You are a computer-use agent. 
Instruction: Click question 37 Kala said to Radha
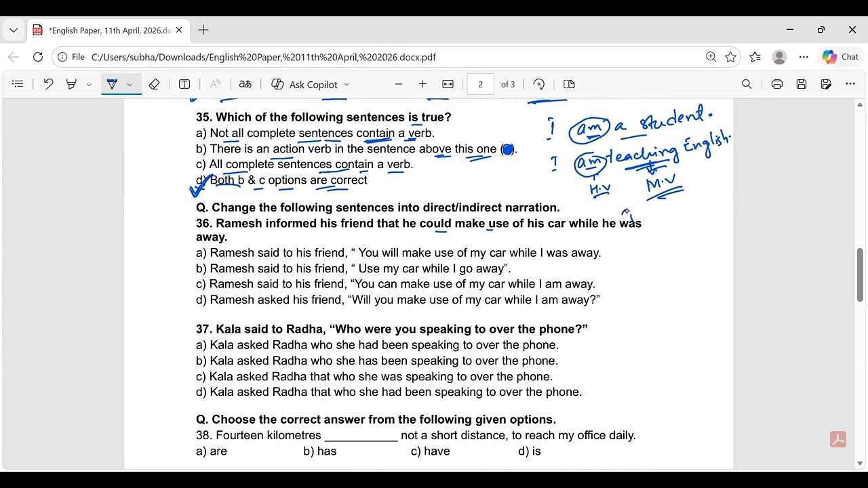392,329
